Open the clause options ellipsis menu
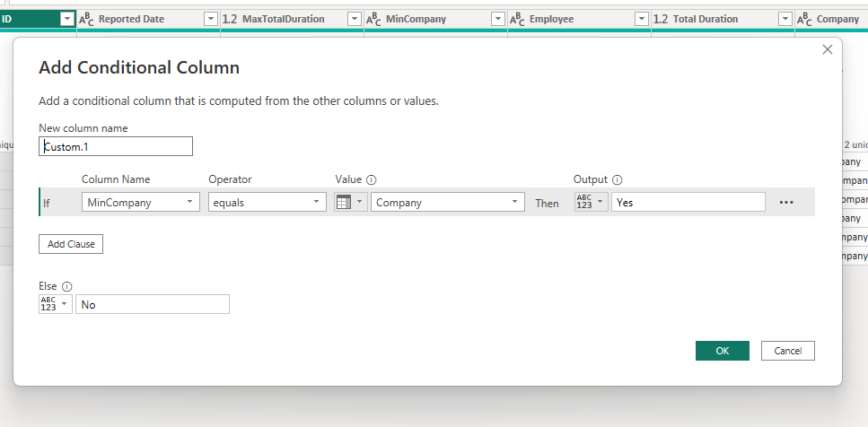Screen dimensions: 868x427 pos(786,203)
